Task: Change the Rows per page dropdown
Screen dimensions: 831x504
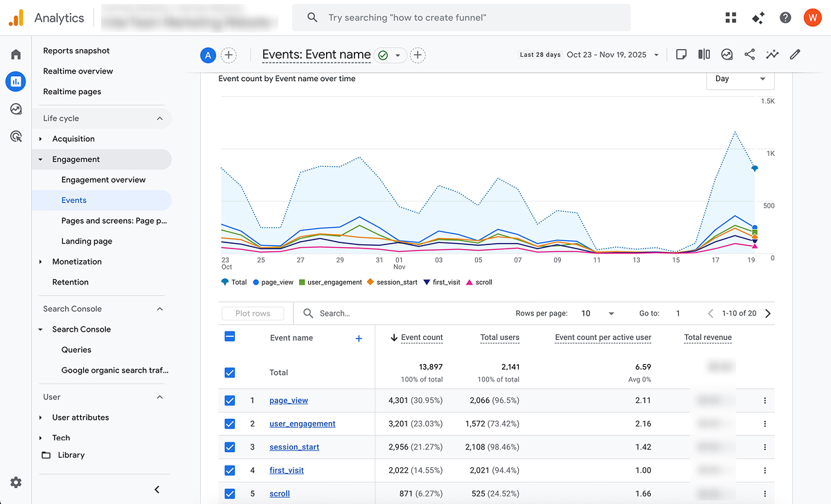Action: (x=596, y=313)
